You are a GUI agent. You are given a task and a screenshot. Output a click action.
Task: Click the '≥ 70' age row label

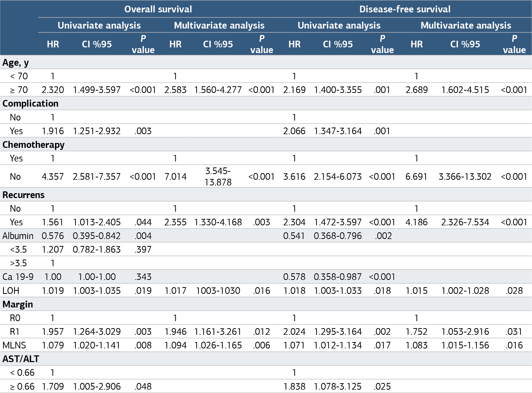coord(19,90)
